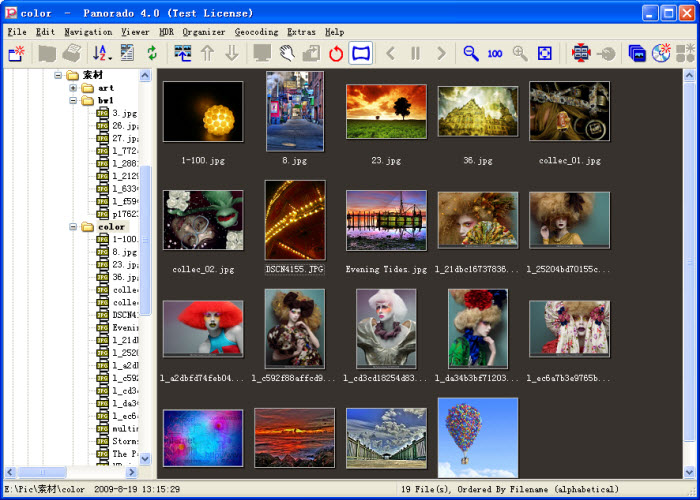Click the file details list icon
Image resolution: width=700 pixels, height=500 pixels.
tap(128, 53)
